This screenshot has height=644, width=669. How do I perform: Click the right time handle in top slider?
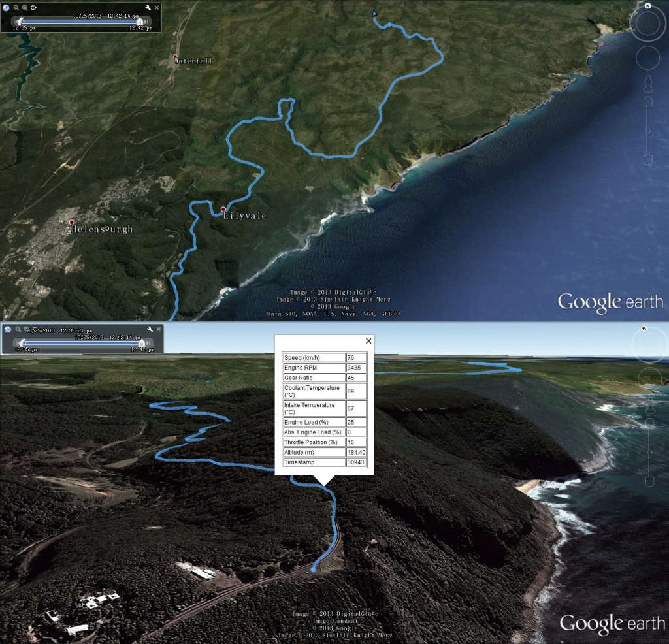pyautogui.click(x=139, y=22)
